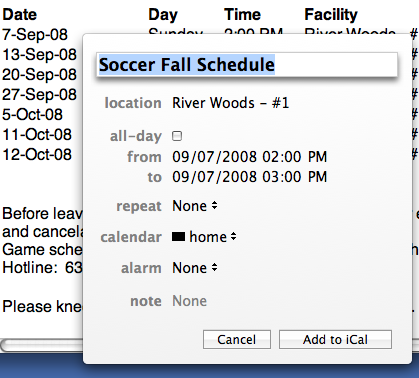Click the Soccer Fall Schedule title field

(x=247, y=65)
